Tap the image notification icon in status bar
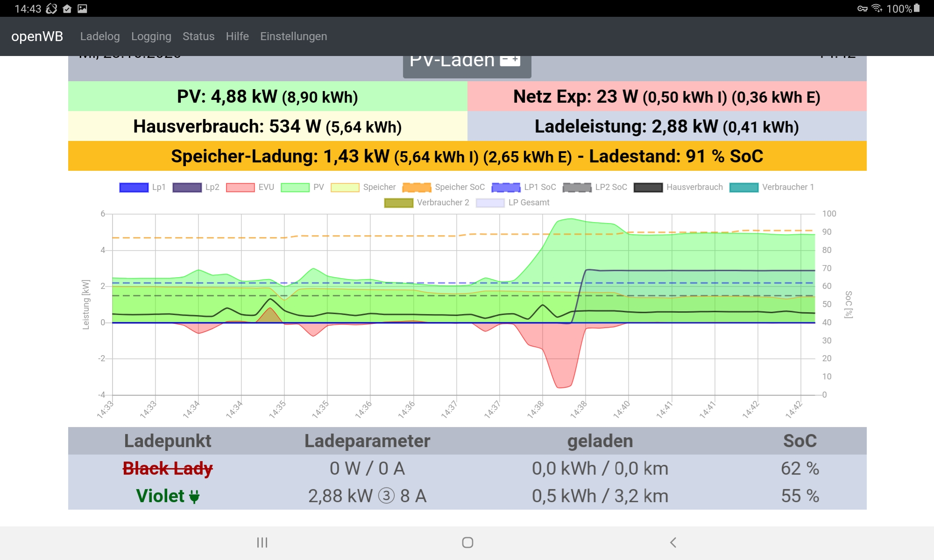The height and width of the screenshot is (560, 934). (83, 8)
